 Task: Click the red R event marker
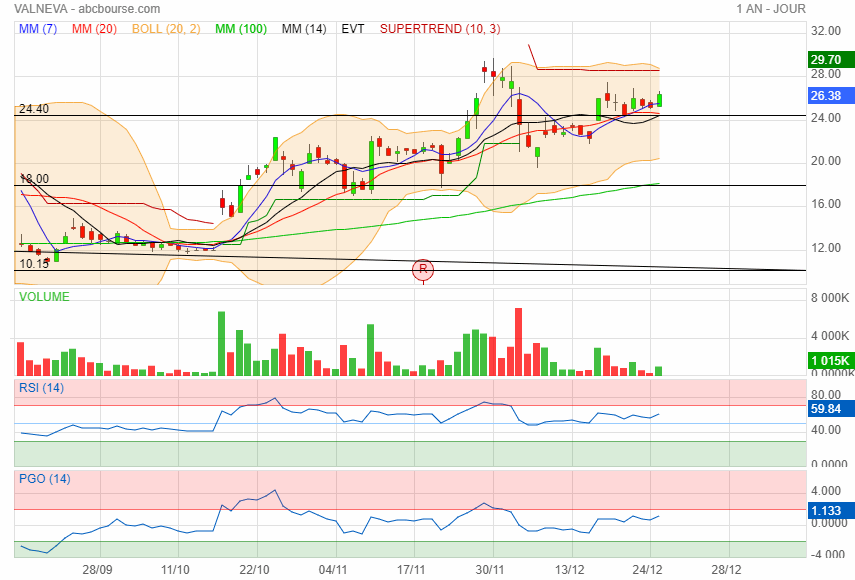[423, 269]
